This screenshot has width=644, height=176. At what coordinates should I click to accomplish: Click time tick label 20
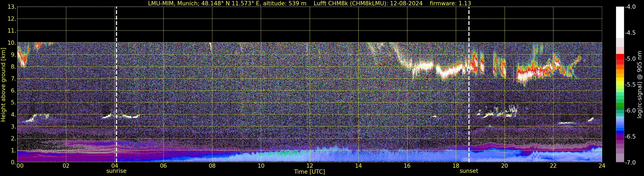(x=505, y=166)
